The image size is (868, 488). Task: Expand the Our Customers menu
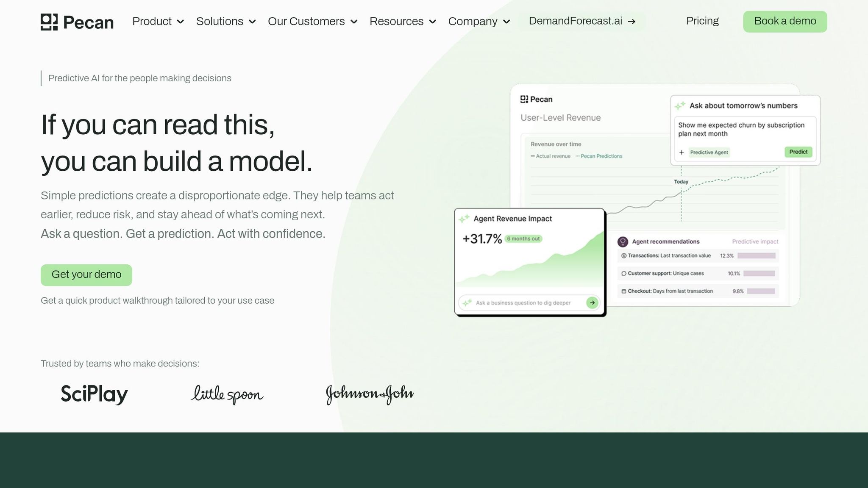click(x=312, y=22)
